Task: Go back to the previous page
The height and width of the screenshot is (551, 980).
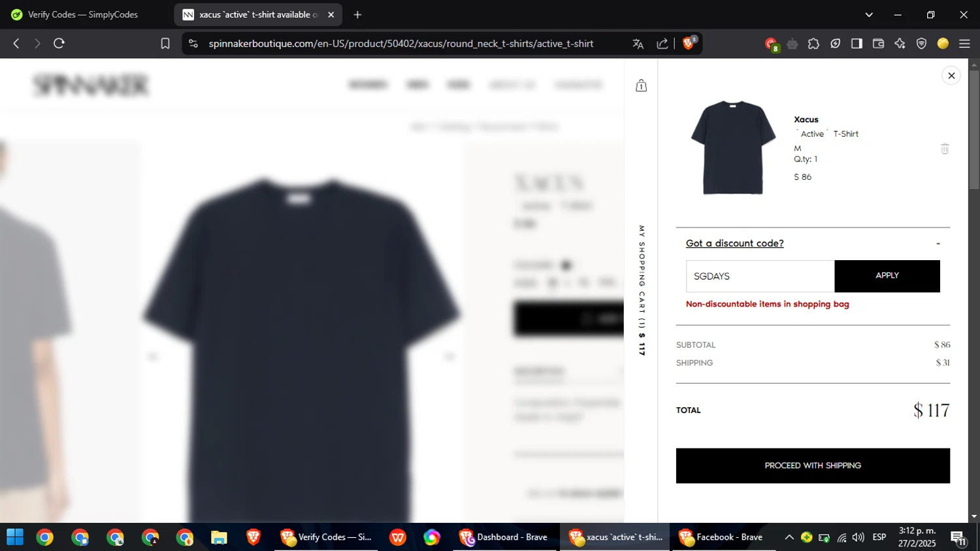Action: coord(16,44)
